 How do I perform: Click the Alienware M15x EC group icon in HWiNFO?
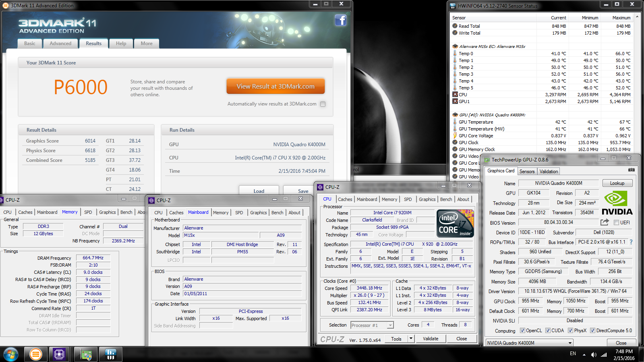(455, 46)
